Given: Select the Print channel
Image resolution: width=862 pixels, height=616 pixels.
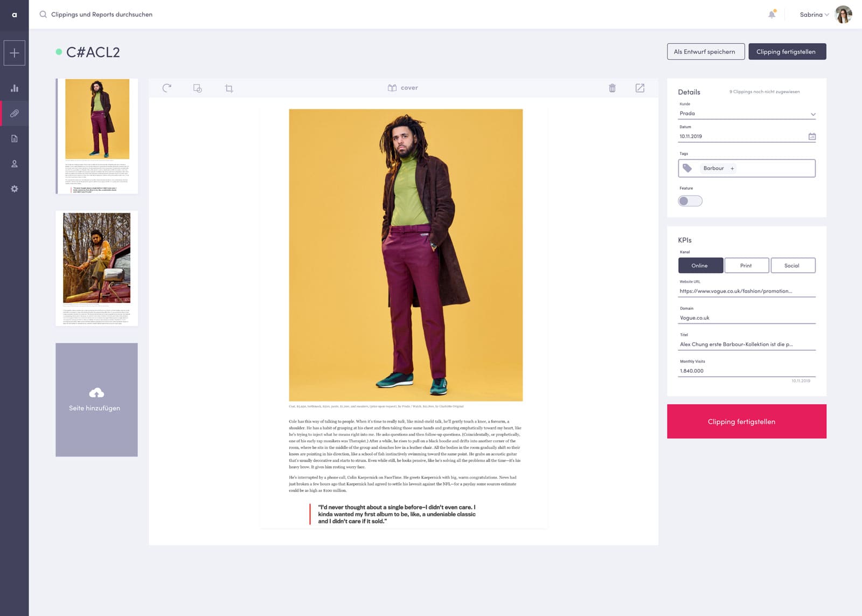Looking at the screenshot, I should point(746,265).
